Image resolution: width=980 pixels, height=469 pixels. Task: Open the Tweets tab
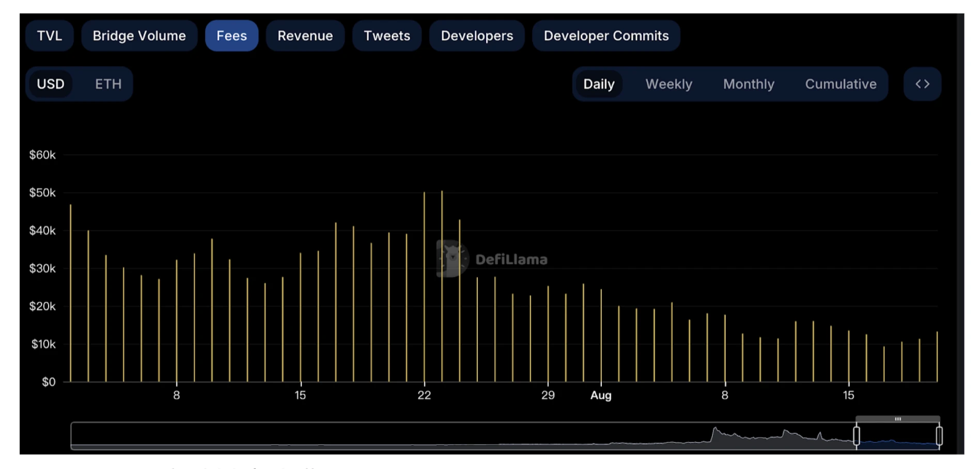click(x=386, y=36)
